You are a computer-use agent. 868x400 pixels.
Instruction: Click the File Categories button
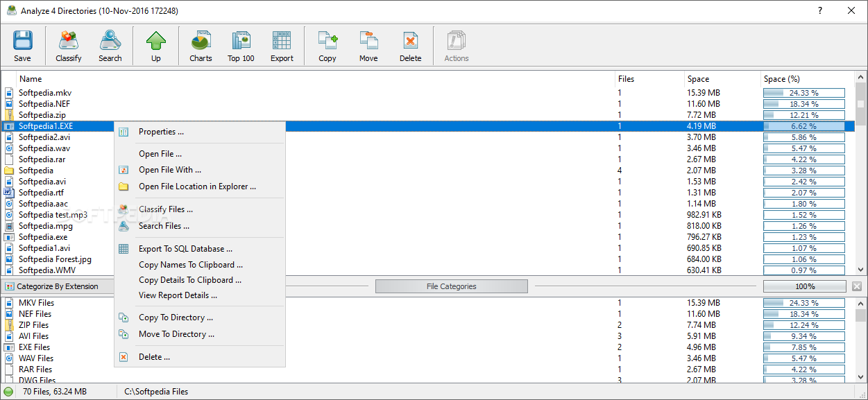tap(451, 286)
